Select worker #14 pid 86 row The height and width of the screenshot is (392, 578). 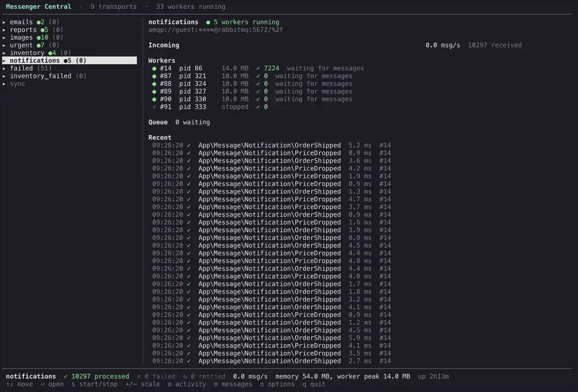[257, 68]
